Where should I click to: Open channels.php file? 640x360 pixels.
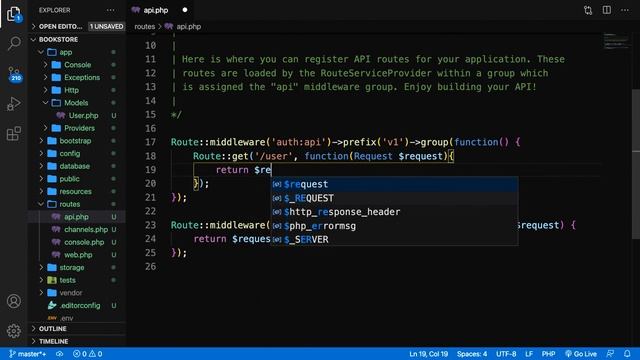pos(77,229)
